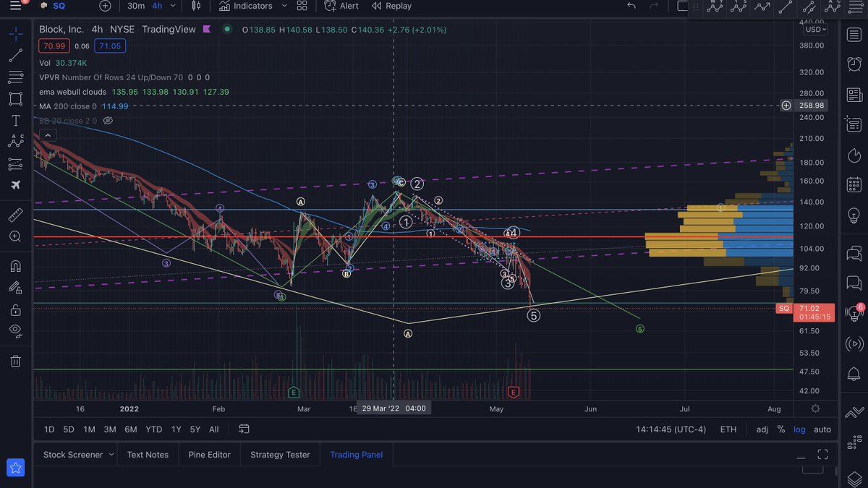
Task: Open the data window panel icon
Action: point(854,125)
